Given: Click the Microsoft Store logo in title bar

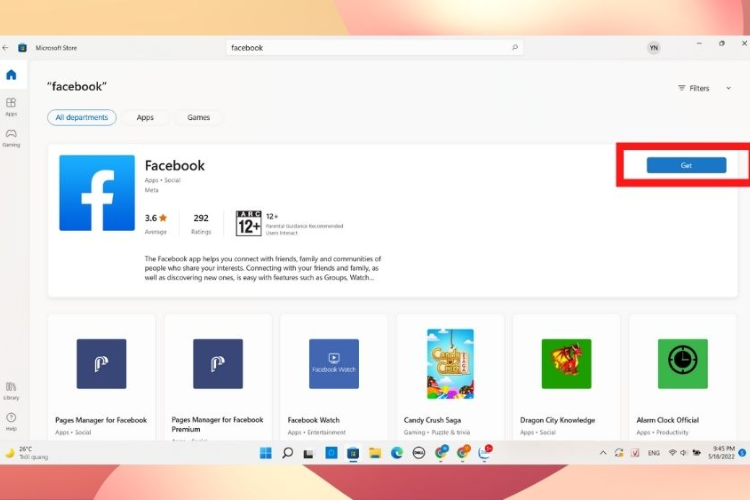Looking at the screenshot, I should pyautogui.click(x=22, y=48).
